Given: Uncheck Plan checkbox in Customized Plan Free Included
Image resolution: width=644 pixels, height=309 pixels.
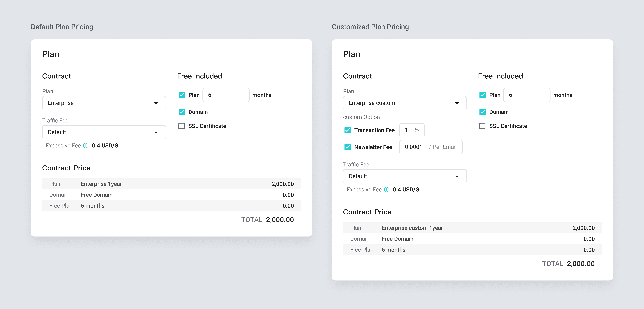Looking at the screenshot, I should point(482,95).
